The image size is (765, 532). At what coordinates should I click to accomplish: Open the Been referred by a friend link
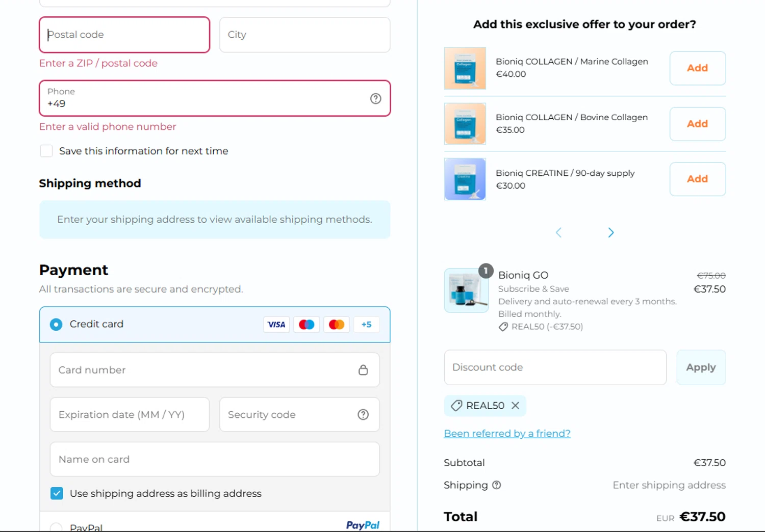(507, 433)
